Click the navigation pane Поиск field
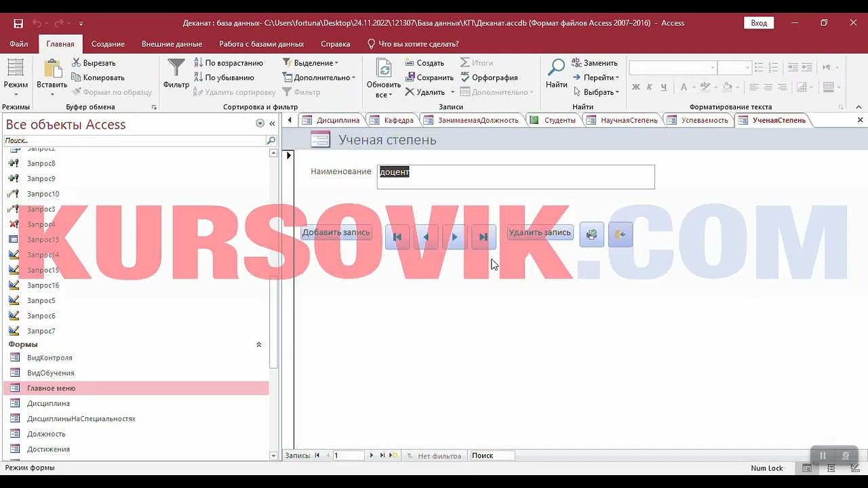 (x=134, y=140)
